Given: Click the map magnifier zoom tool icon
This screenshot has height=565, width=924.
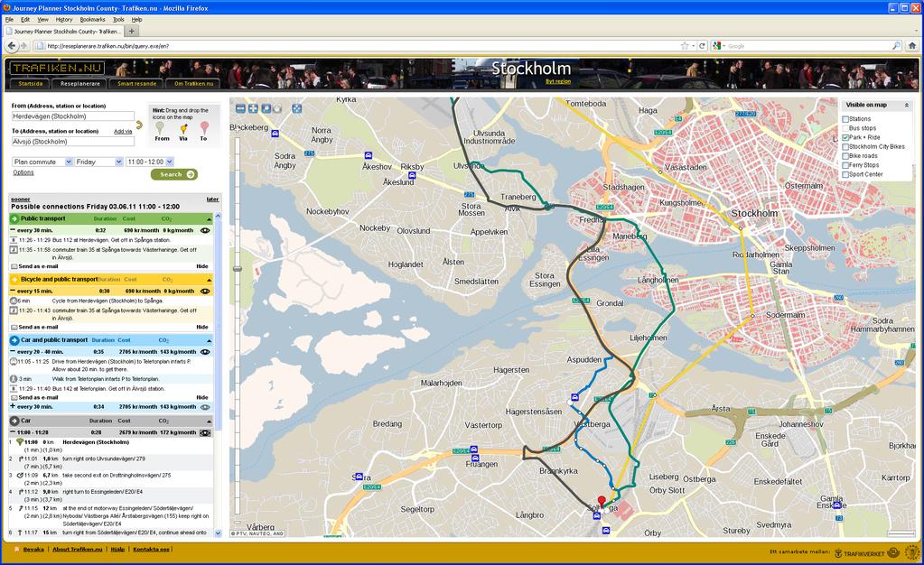Looking at the screenshot, I should coord(266,108).
